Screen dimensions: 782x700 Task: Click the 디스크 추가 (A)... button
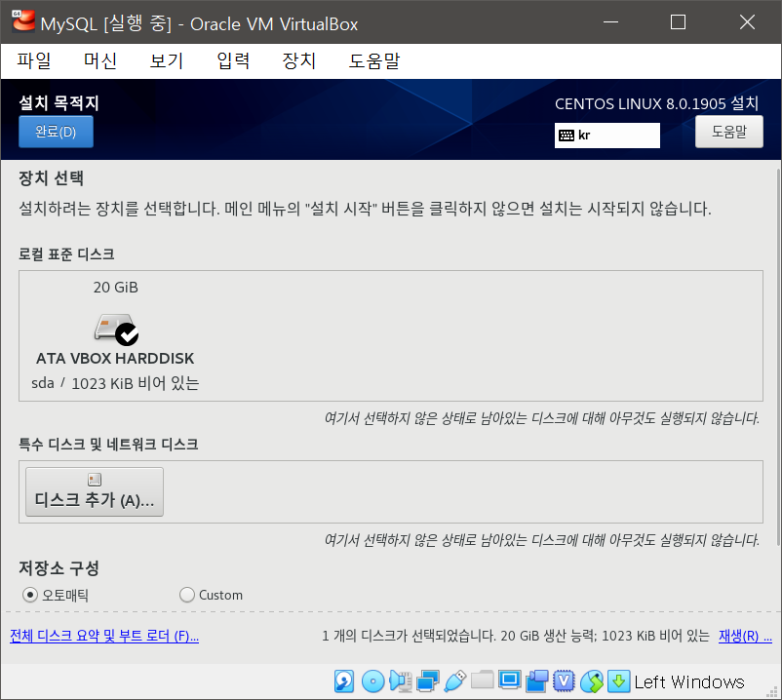pos(95,491)
